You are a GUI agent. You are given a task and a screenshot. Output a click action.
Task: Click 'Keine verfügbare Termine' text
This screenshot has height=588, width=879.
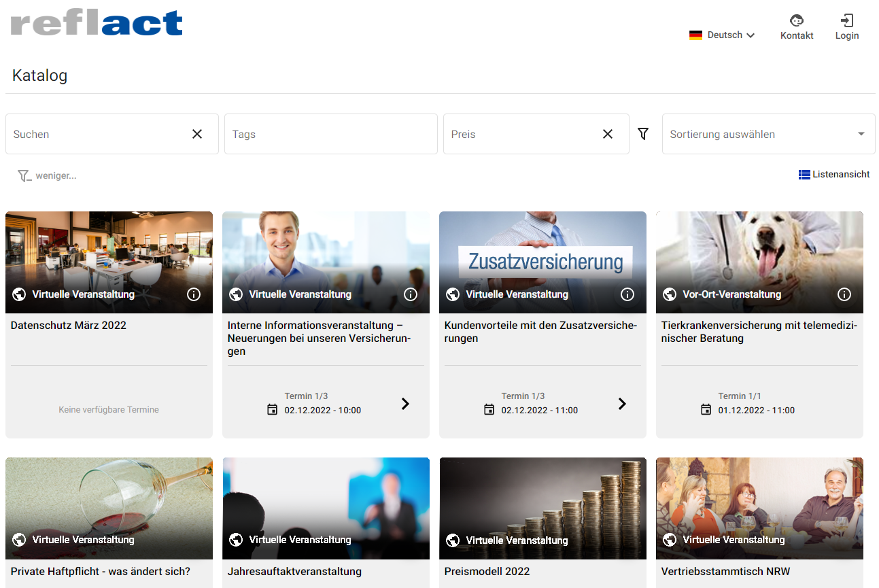[x=109, y=410]
